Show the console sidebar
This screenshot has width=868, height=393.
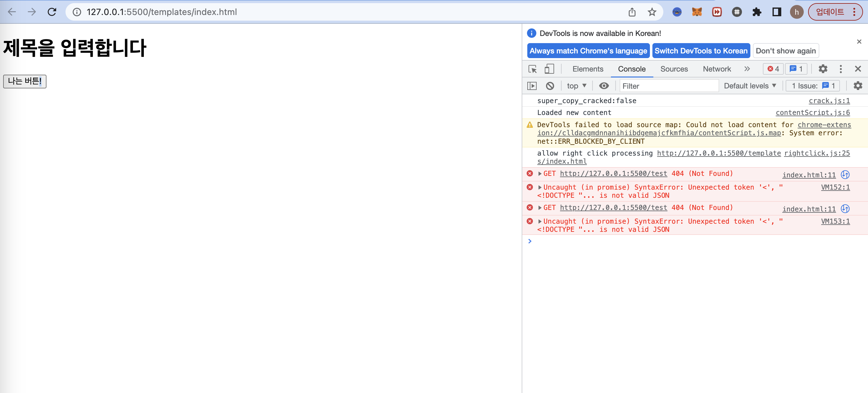[532, 86]
